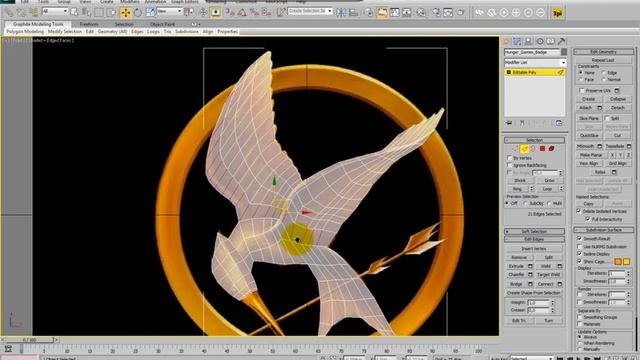Image resolution: width=640 pixels, height=360 pixels.
Task: Select the Move transform tool
Action: 125,13
